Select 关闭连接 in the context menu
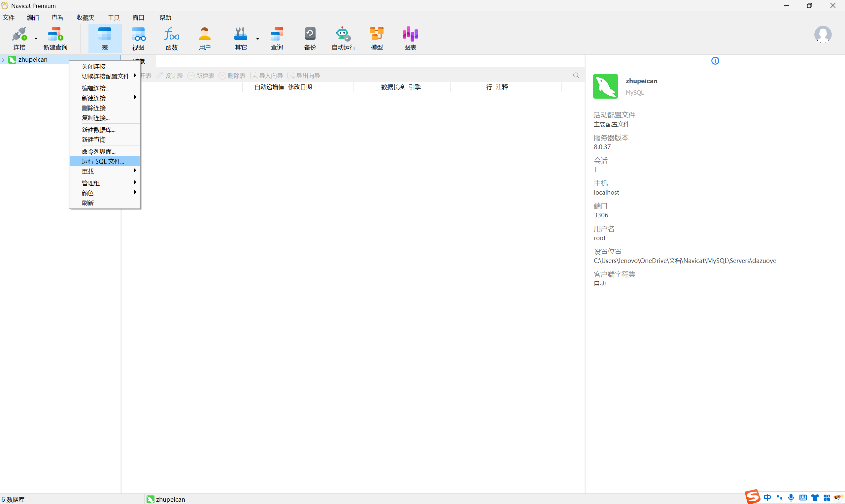Viewport: 845px width, 504px height. (94, 66)
